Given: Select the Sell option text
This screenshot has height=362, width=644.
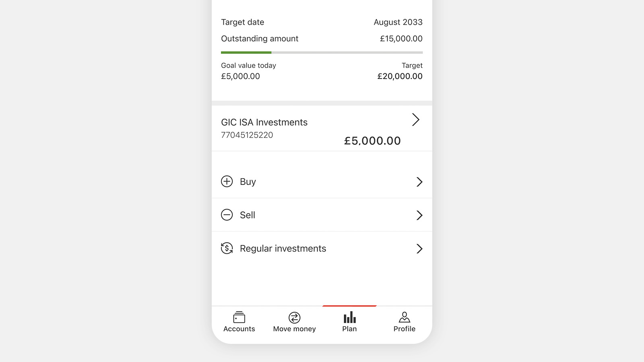Looking at the screenshot, I should [x=248, y=215].
